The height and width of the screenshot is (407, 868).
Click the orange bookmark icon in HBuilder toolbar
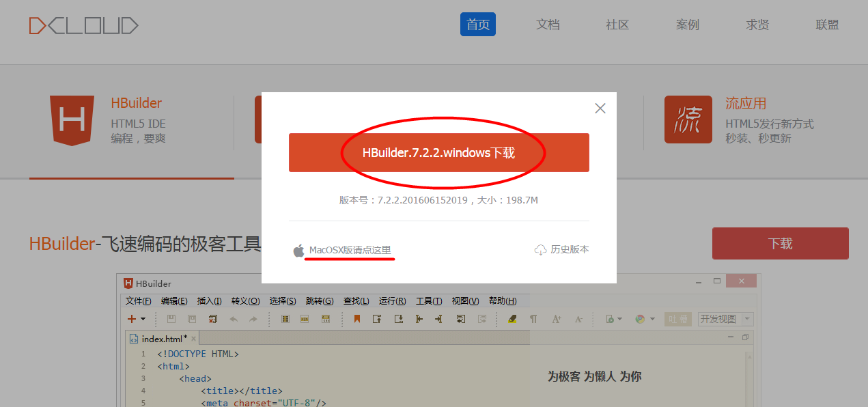[356, 319]
